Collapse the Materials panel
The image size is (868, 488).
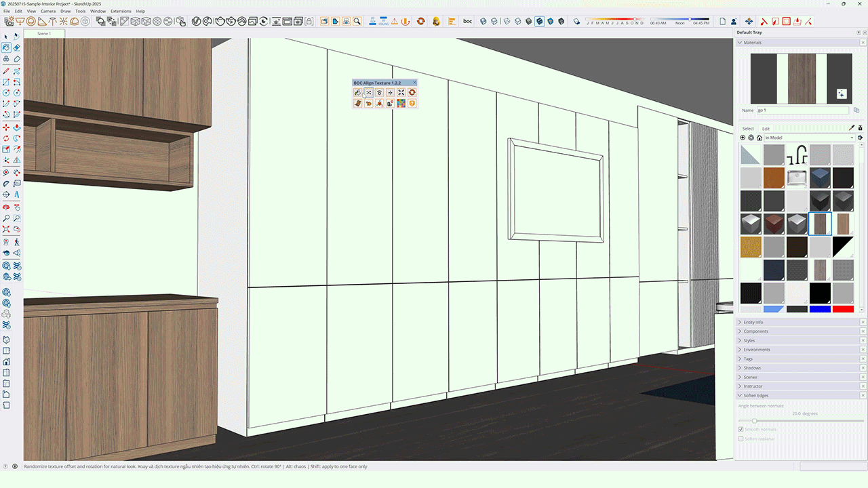740,43
